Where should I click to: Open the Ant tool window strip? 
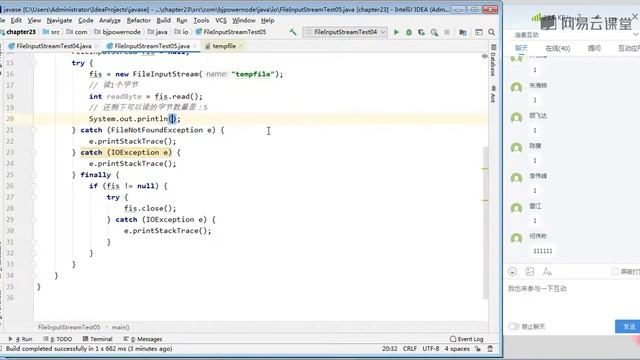493,94
